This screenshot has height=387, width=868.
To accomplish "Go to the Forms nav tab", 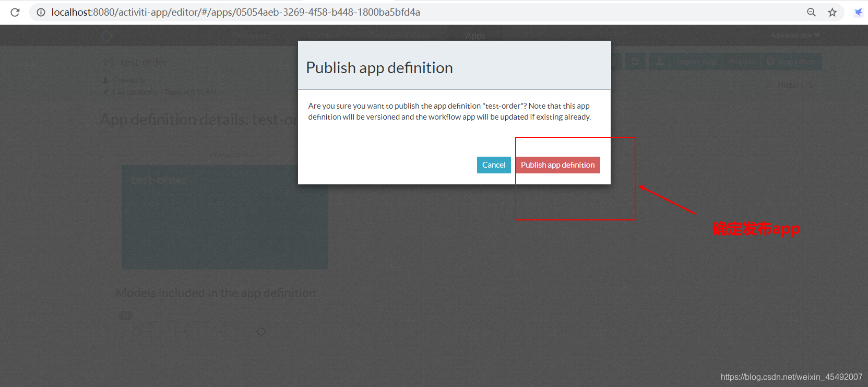I will tap(319, 36).
